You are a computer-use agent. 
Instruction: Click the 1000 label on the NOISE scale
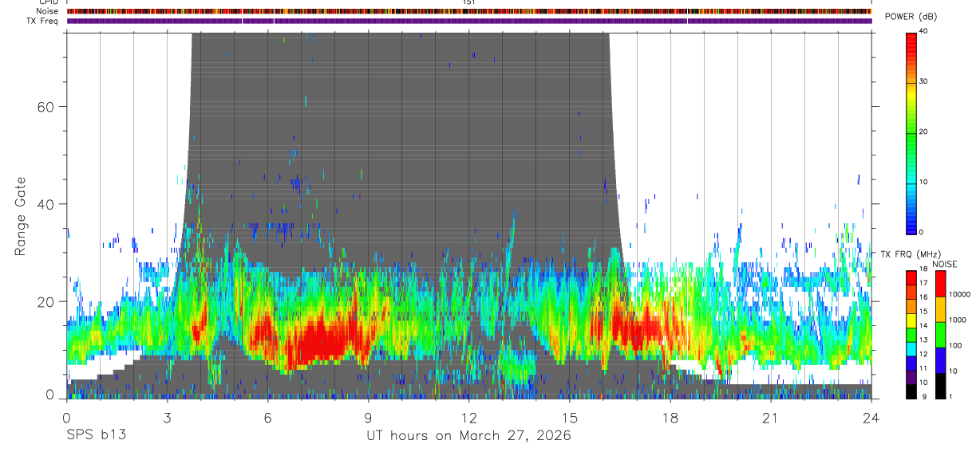point(958,320)
